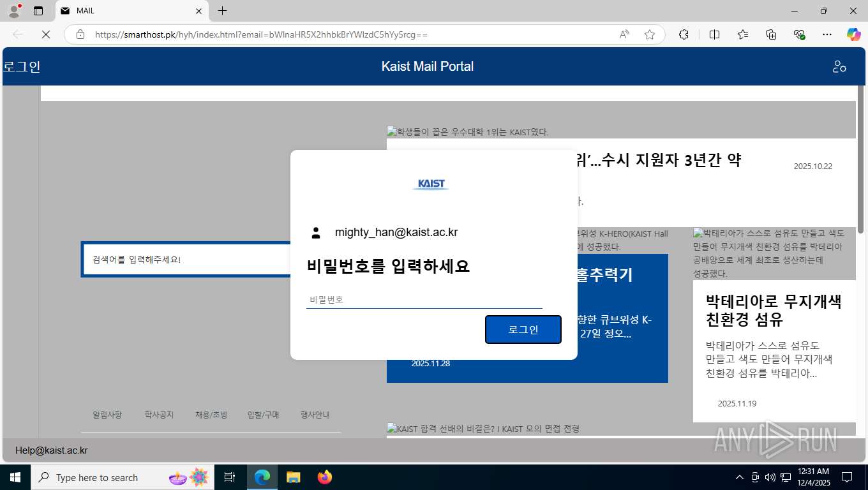868x490 pixels.
Task: Select the 입찰/구매 tab
Action: tap(264, 415)
